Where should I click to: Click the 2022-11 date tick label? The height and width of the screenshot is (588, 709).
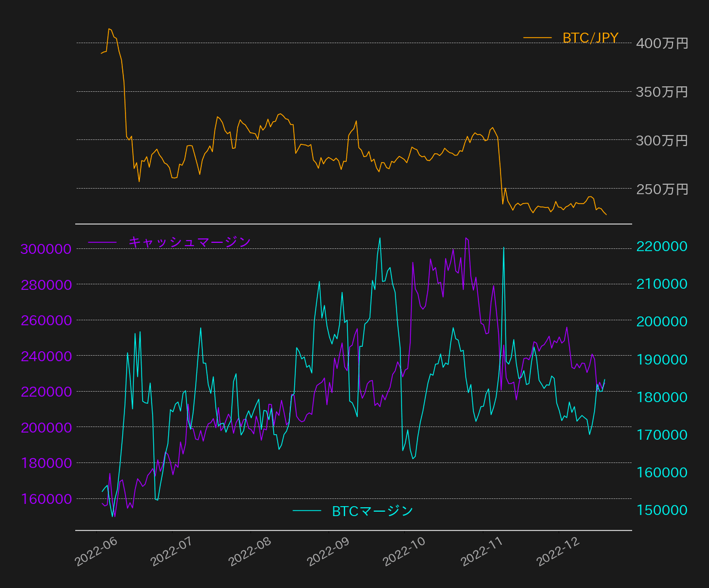click(x=483, y=551)
